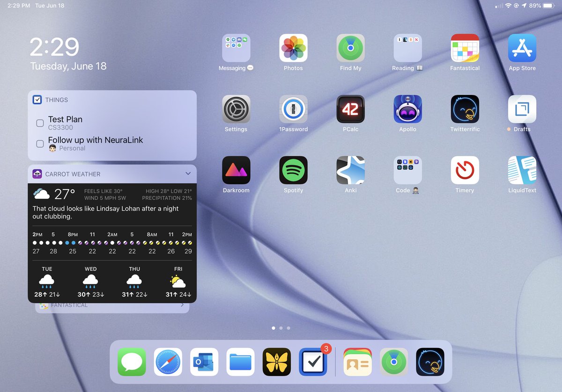Expand the Fantastical widget chevron
The width and height of the screenshot is (562, 392).
(182, 305)
